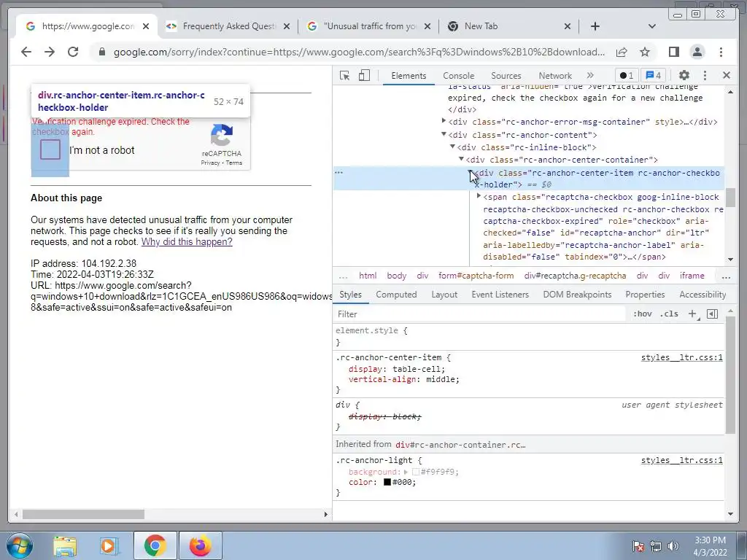Open the Chrome profile avatar
Image resolution: width=747 pixels, height=560 pixels.
tap(697, 52)
